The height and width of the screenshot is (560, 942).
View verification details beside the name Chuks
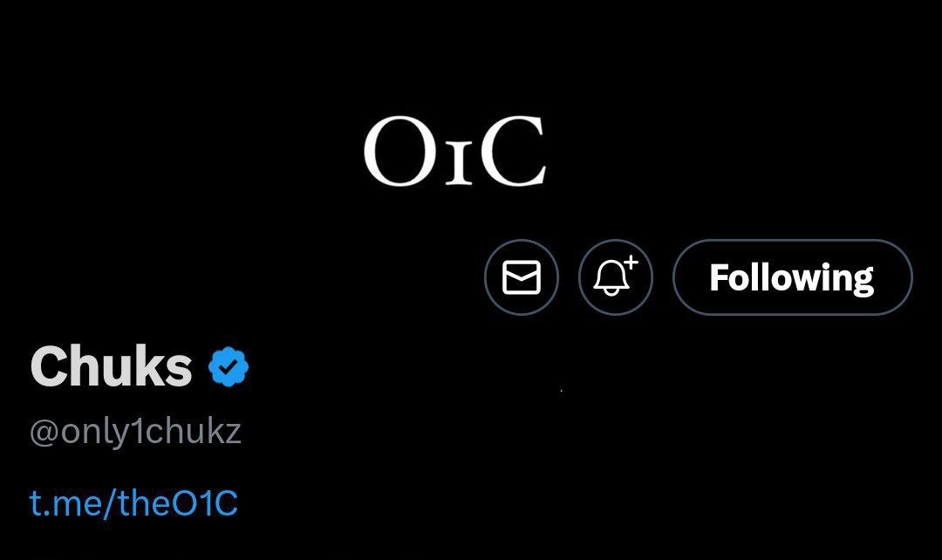click(229, 367)
